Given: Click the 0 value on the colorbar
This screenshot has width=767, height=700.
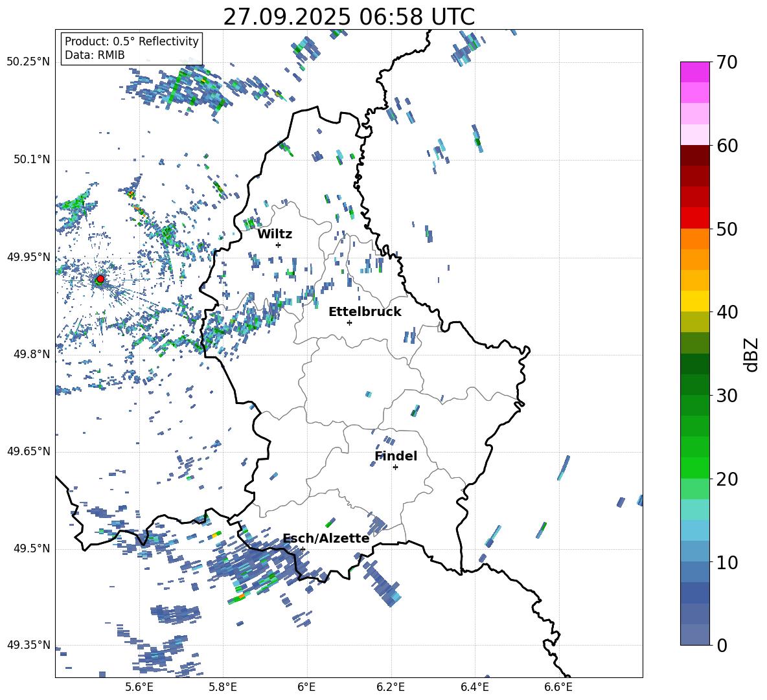Looking at the screenshot, I should click(x=722, y=646).
